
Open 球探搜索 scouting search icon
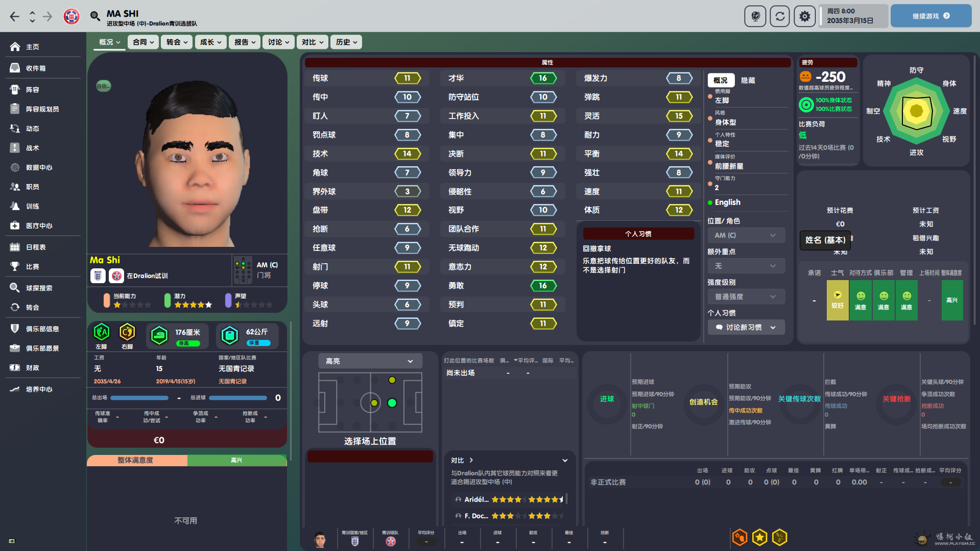pyautogui.click(x=15, y=288)
